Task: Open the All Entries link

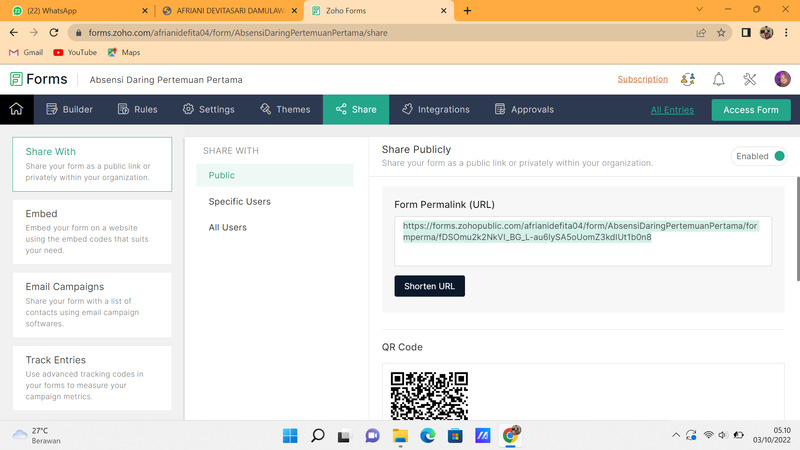Action: 672,110
